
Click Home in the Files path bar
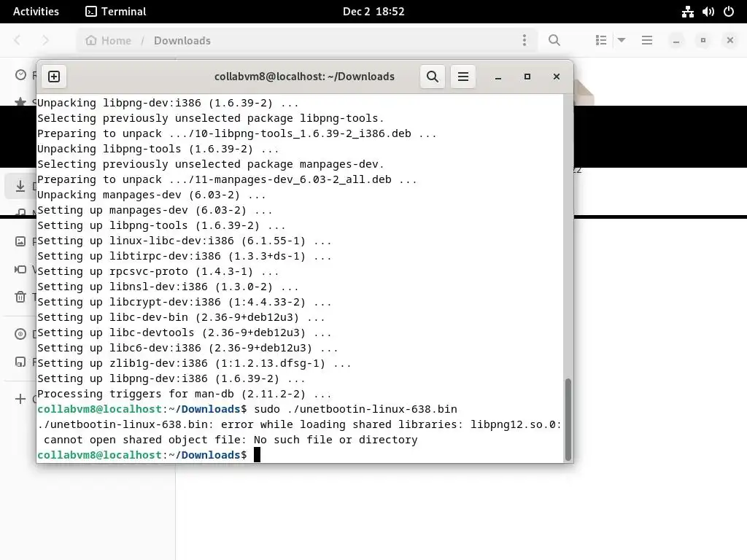point(109,41)
